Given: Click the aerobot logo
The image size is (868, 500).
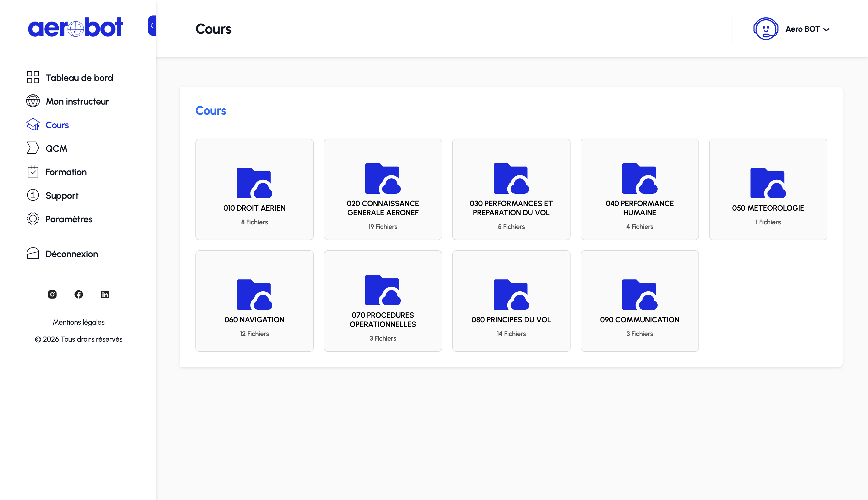Looking at the screenshot, I should point(75,27).
